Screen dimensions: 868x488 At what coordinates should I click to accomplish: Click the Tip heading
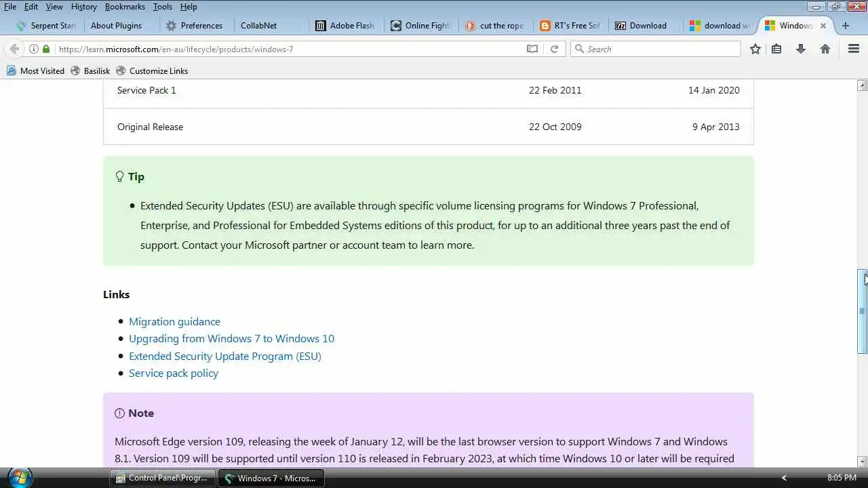pyautogui.click(x=136, y=176)
